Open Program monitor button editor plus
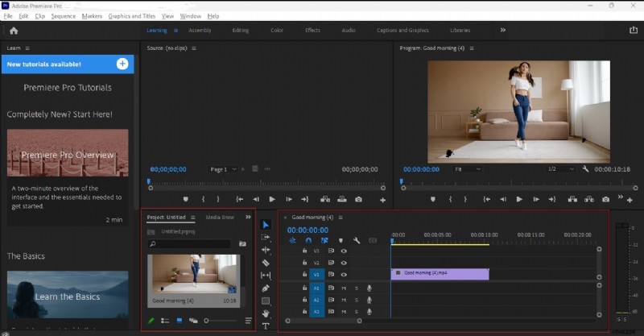The width and height of the screenshot is (644, 336). coord(630,200)
